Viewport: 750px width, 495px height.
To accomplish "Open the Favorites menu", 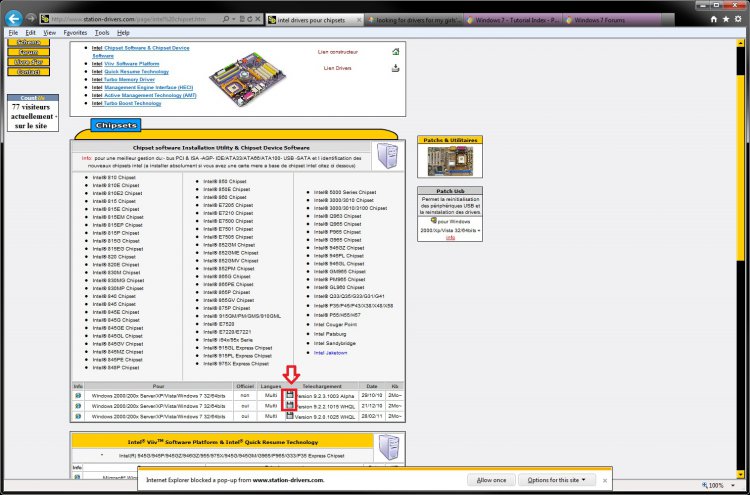I will click(x=75, y=33).
